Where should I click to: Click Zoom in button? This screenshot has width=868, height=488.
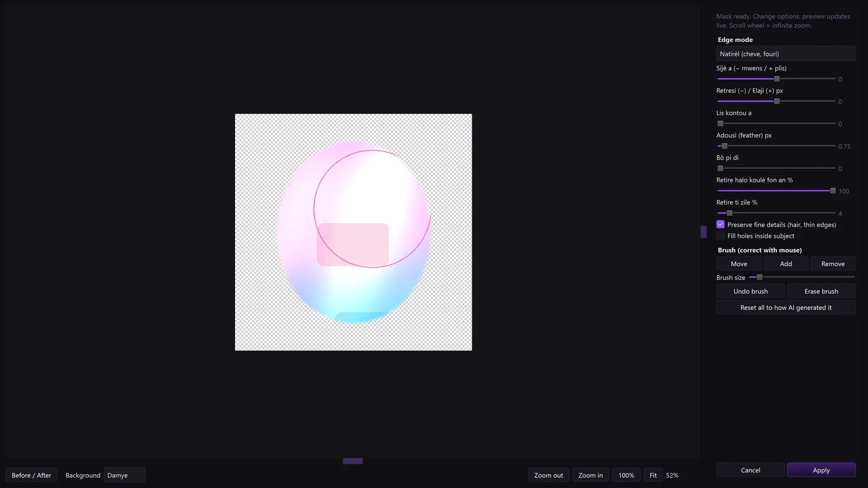[591, 475]
